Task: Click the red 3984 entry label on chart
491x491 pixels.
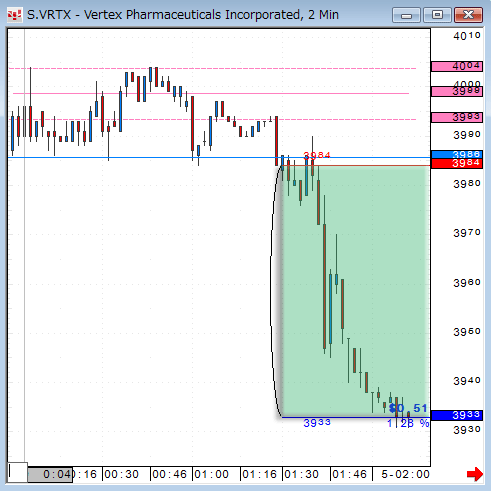Action: 317,155
